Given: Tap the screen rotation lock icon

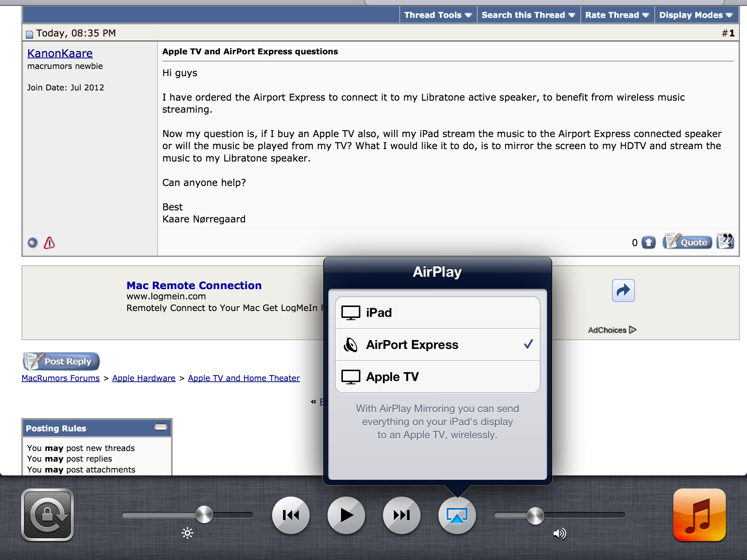Looking at the screenshot, I should tap(47, 515).
